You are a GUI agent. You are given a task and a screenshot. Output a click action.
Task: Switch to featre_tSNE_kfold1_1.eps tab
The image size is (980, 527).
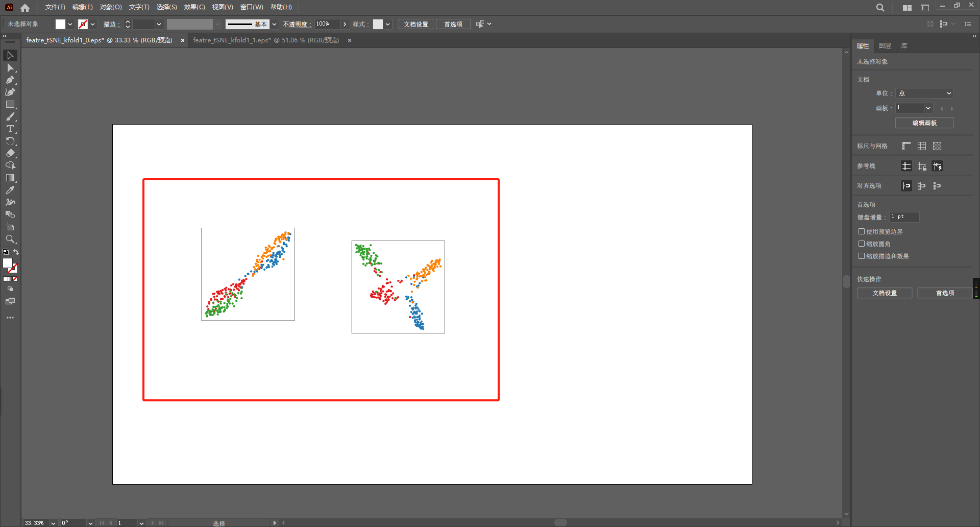tap(266, 40)
